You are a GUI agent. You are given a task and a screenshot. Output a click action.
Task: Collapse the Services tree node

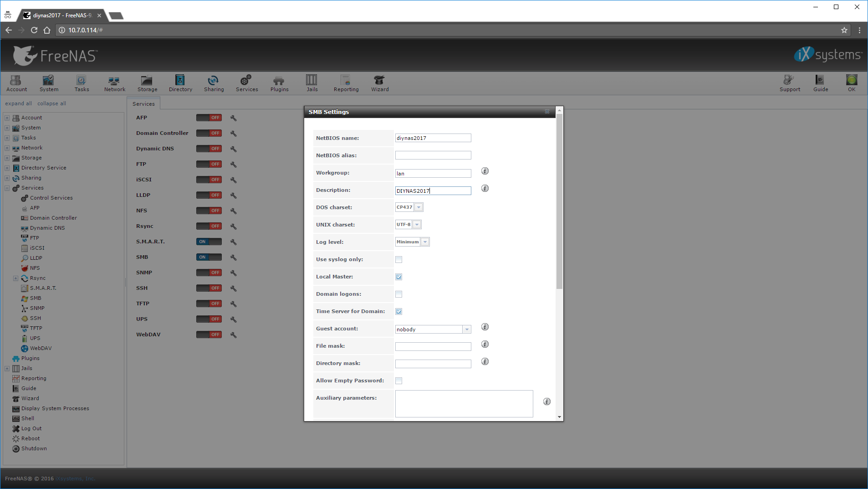click(x=7, y=188)
